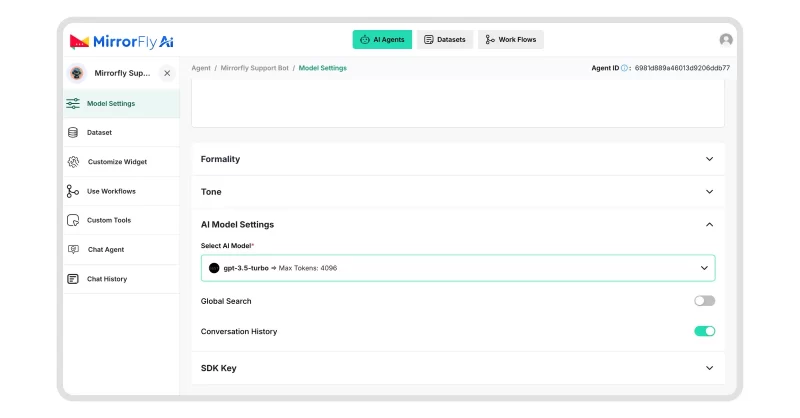
Task: Click the Datasets tab icon
Action: tap(429, 40)
